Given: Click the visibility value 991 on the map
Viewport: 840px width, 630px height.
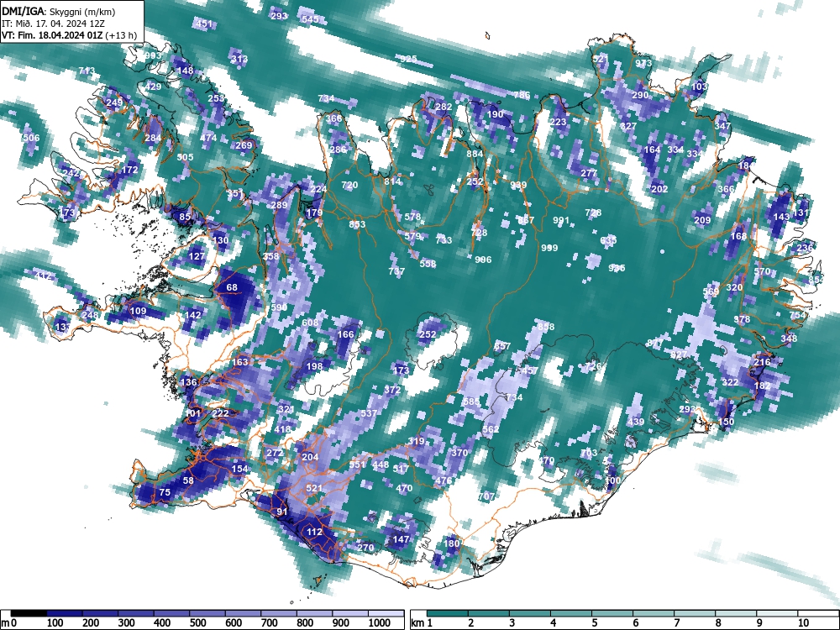Looking at the screenshot, I should pyautogui.click(x=561, y=220).
